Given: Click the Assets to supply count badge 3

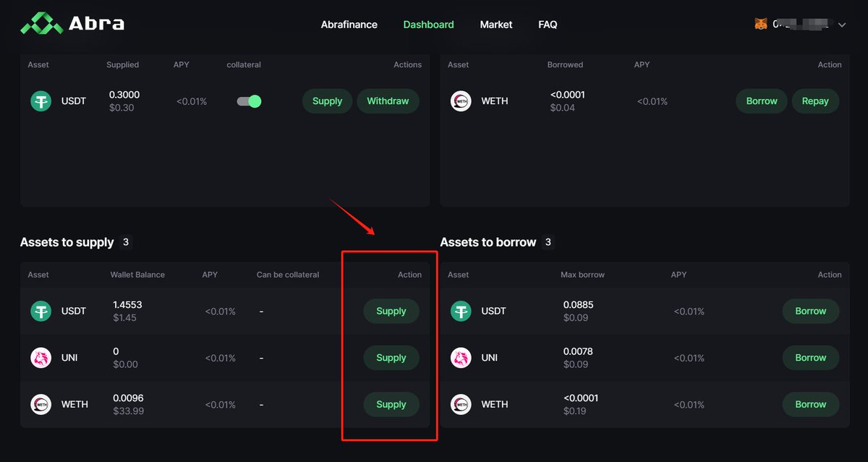Looking at the screenshot, I should tap(126, 242).
